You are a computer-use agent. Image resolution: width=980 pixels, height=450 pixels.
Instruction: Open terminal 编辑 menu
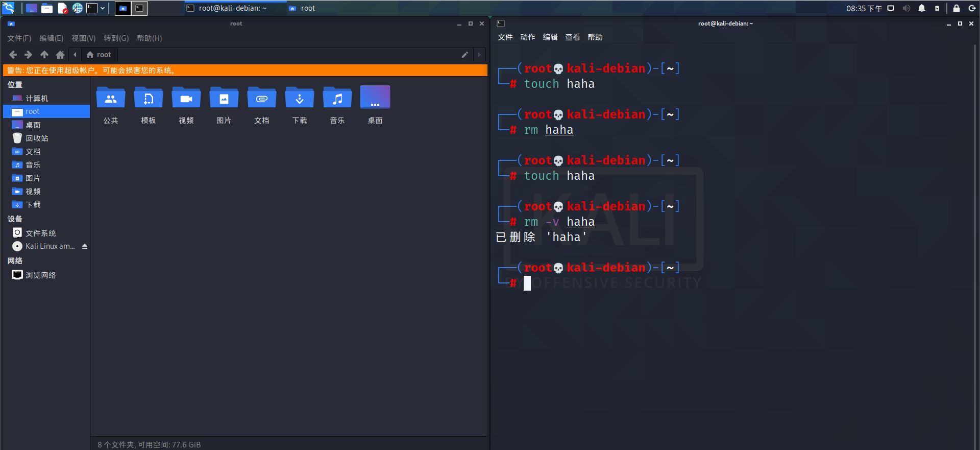(x=550, y=37)
